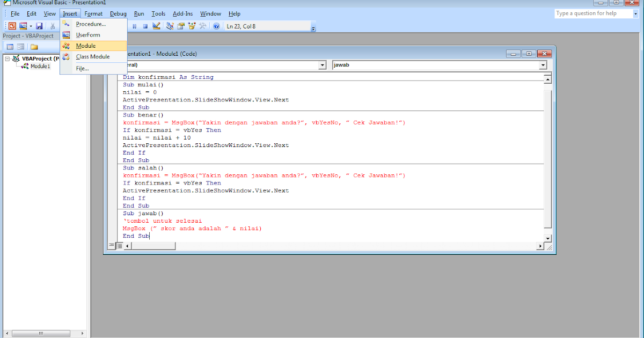Click the Break (pause) toolbar icon
Screen dimensions: 644x338
click(x=134, y=26)
